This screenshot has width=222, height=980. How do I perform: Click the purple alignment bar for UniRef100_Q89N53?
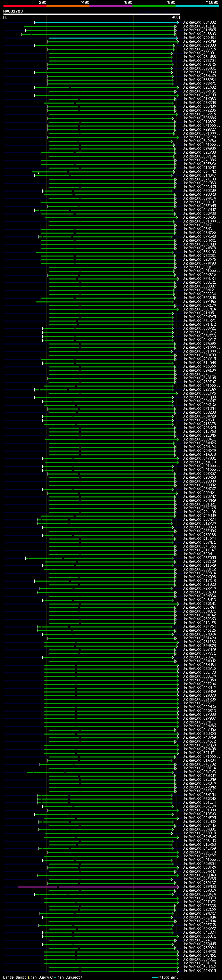click(98, 886)
